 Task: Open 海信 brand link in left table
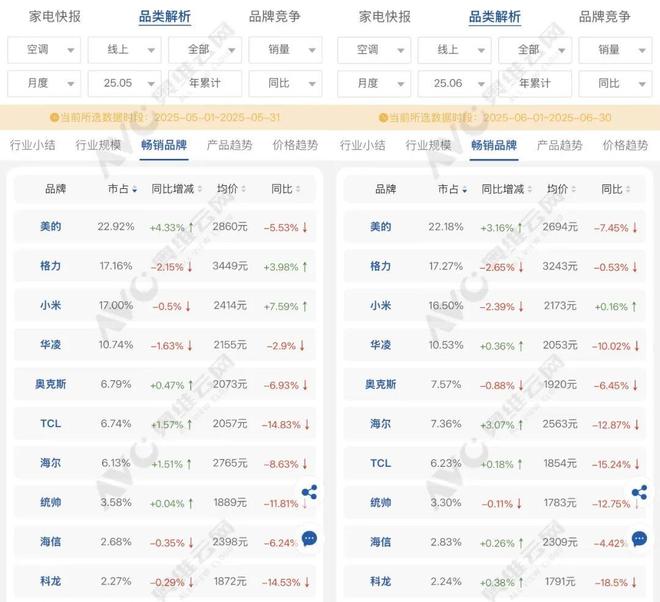tap(51, 542)
